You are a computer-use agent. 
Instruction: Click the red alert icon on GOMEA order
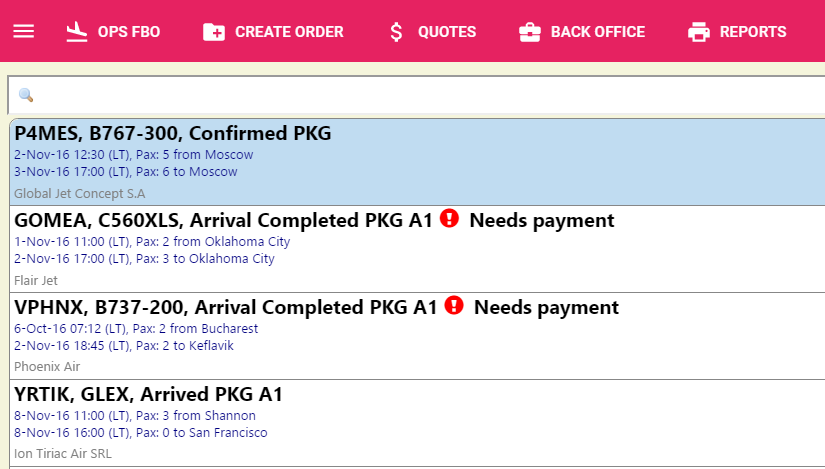[449, 218]
